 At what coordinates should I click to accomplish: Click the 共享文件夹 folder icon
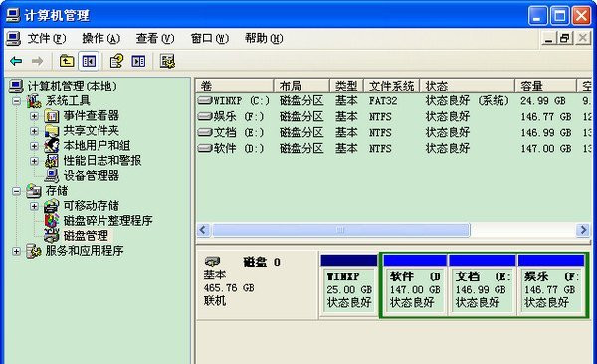(x=52, y=131)
